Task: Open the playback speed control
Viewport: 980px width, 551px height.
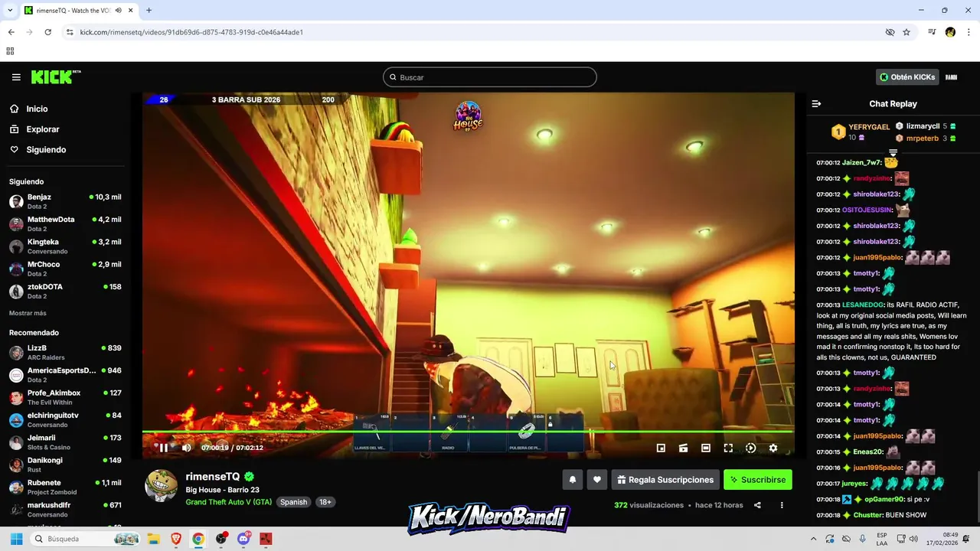Action: [x=750, y=448]
